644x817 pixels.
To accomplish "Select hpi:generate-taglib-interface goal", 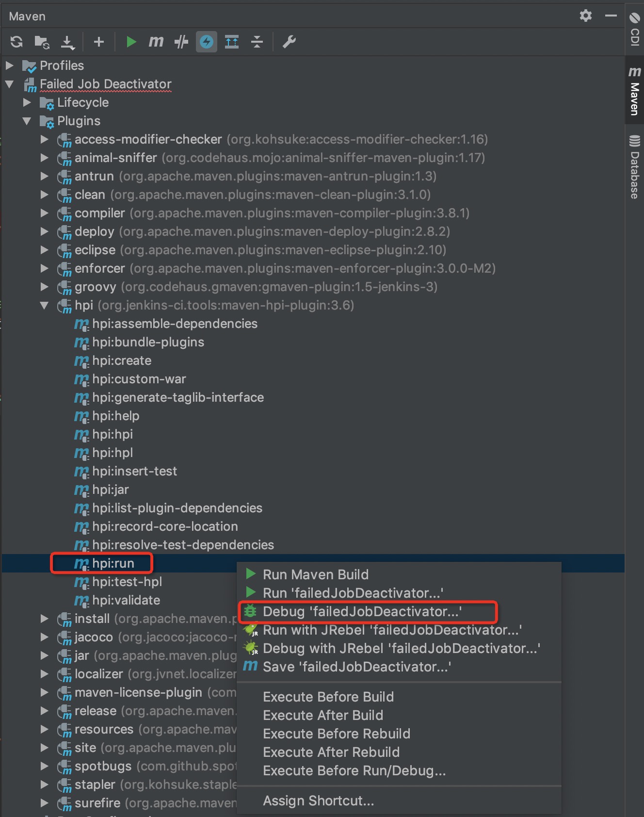I will 169,397.
